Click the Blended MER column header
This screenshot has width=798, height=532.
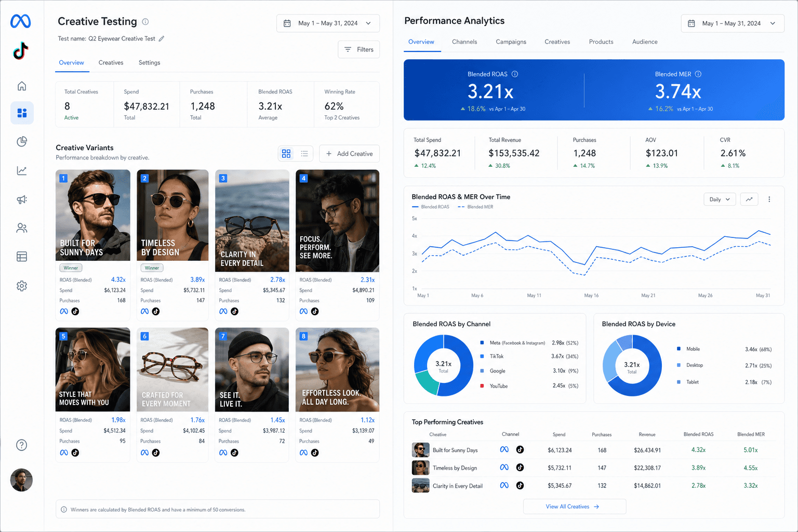click(751, 434)
